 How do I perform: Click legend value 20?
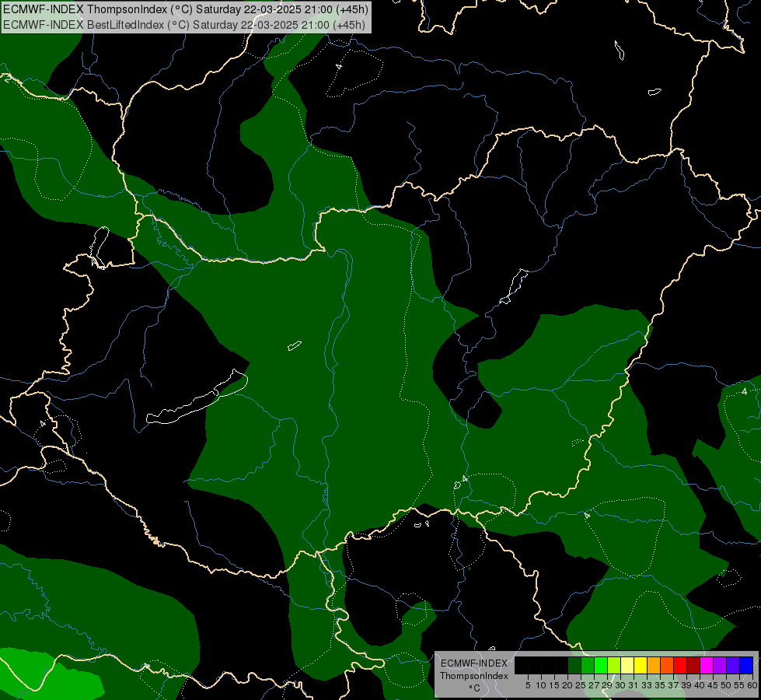tap(567, 685)
